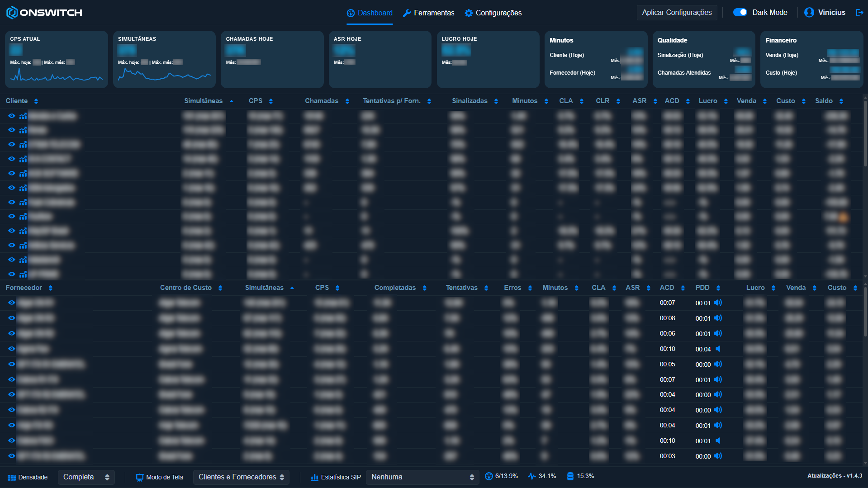Click the Qualidade summary card
The width and height of the screenshot is (868, 488).
click(x=704, y=59)
